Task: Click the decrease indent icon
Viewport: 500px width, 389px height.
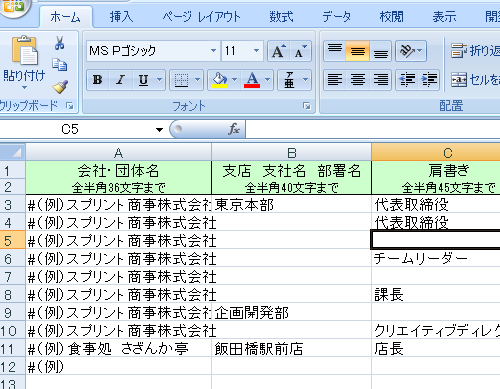Action: coord(407,80)
